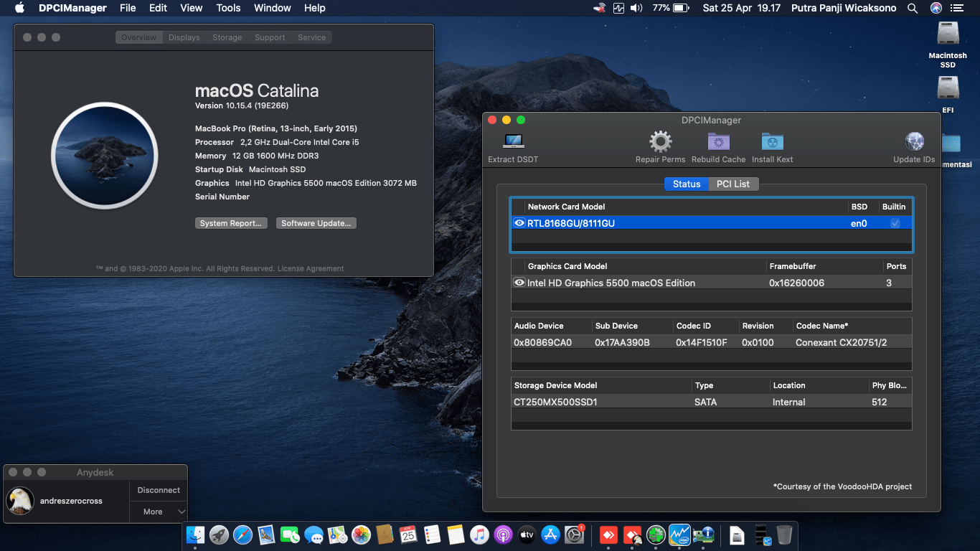
Task: Open the License Agreement link
Action: coord(311,268)
